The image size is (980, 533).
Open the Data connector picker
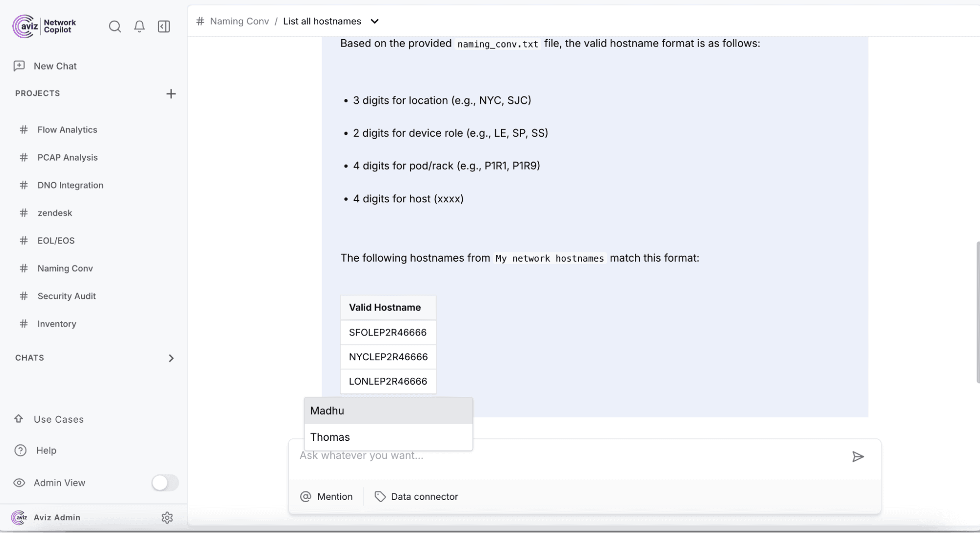416,496
